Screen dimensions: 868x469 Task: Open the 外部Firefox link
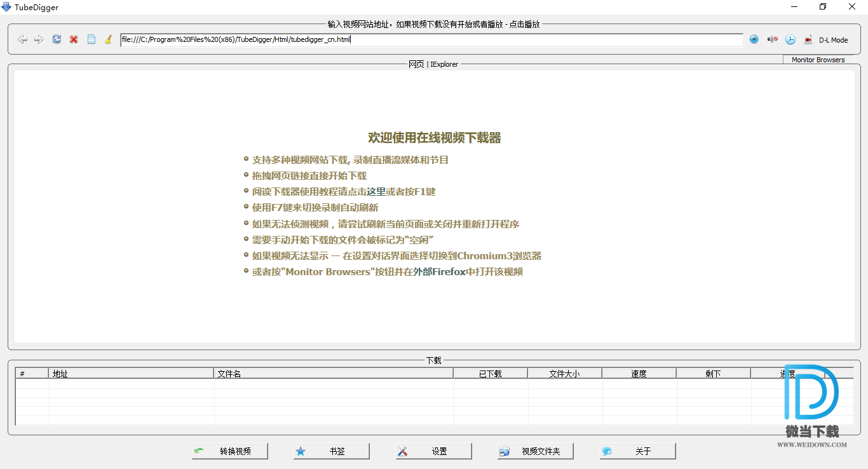coord(440,271)
